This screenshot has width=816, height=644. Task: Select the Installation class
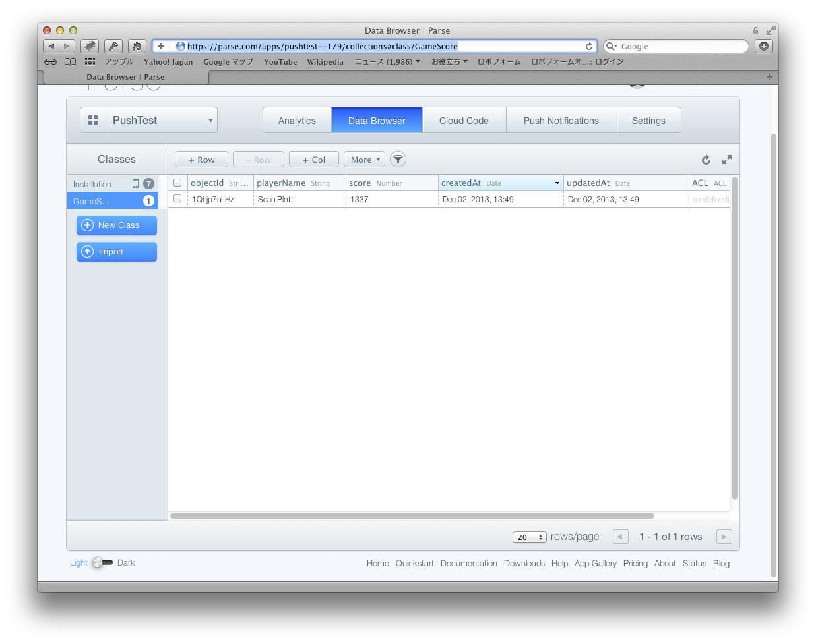tap(113, 184)
